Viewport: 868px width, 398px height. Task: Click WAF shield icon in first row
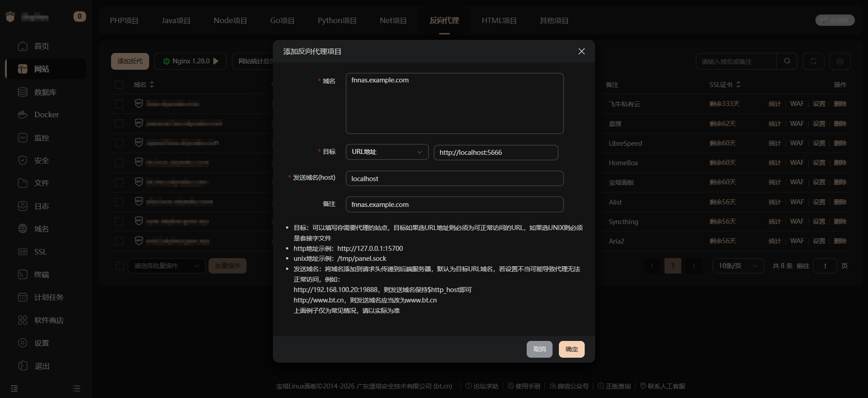coord(139,104)
